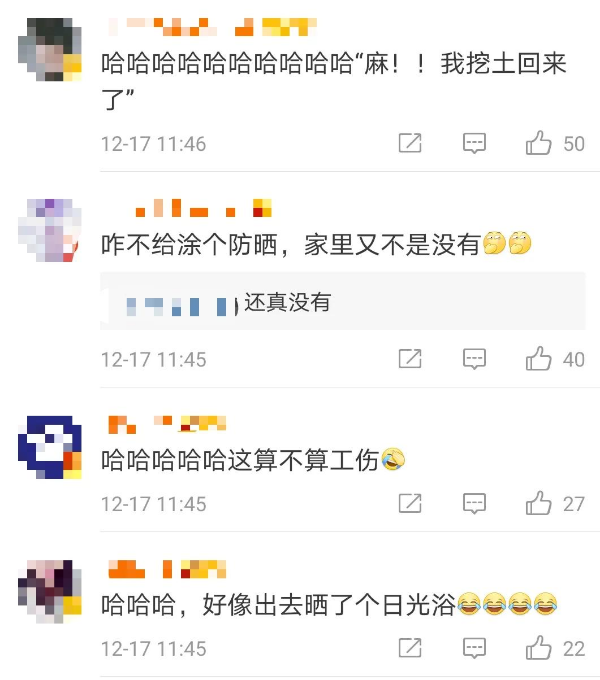This screenshot has height=680, width=600.
Task: Repost the 防晒 sunscreen comment
Action: (410, 359)
